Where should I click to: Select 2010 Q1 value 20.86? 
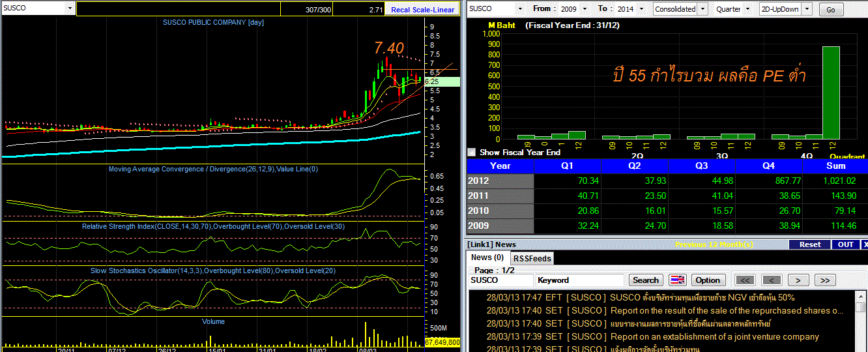(568, 211)
